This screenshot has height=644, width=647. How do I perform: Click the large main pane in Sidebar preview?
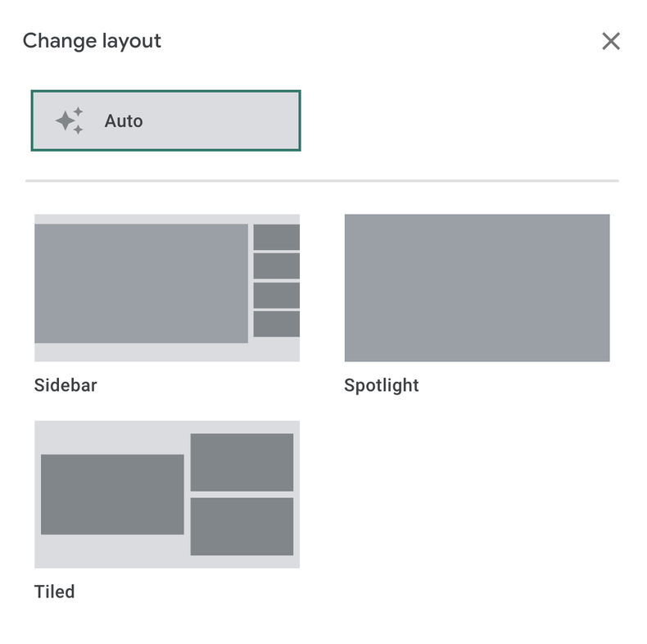tap(141, 283)
